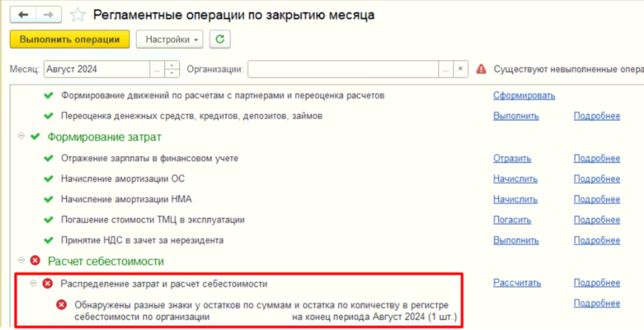Click inside the Организации input field
644x330 pixels.
tap(343, 69)
